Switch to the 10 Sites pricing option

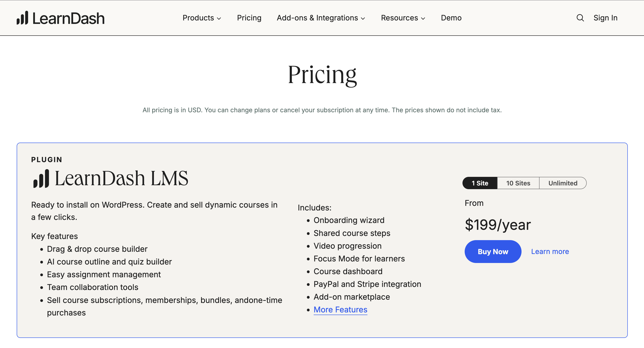click(x=518, y=183)
